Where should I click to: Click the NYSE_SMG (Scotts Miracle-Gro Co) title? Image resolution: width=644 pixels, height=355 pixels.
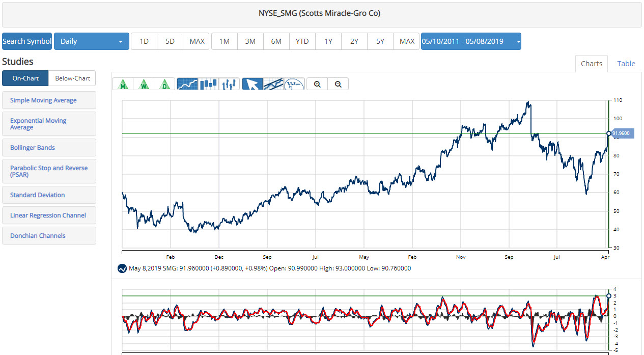coord(319,13)
